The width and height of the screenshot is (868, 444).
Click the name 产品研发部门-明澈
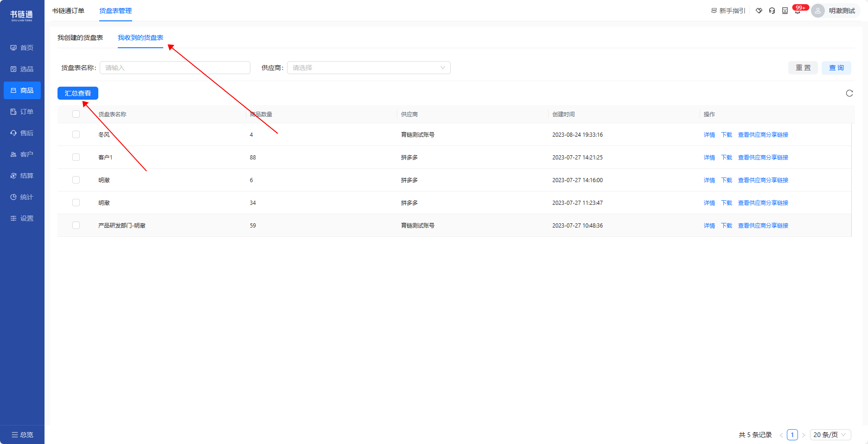click(122, 225)
